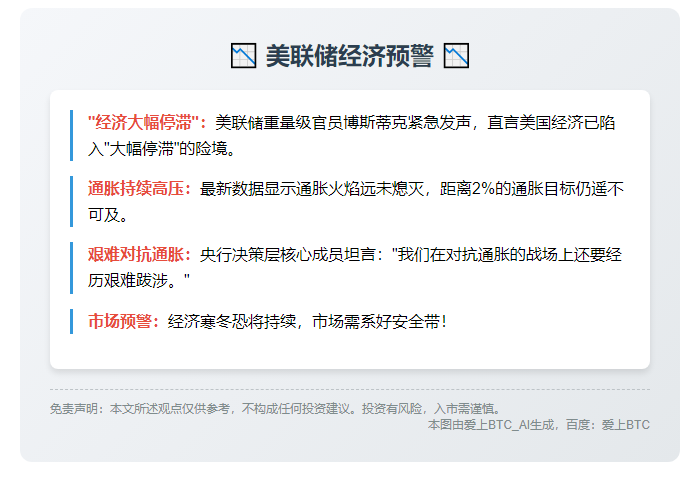Click text 美联储重量级官员博斯蒂克紧急发声
Image resolution: width=700 pixels, height=494 pixels.
coord(343,122)
